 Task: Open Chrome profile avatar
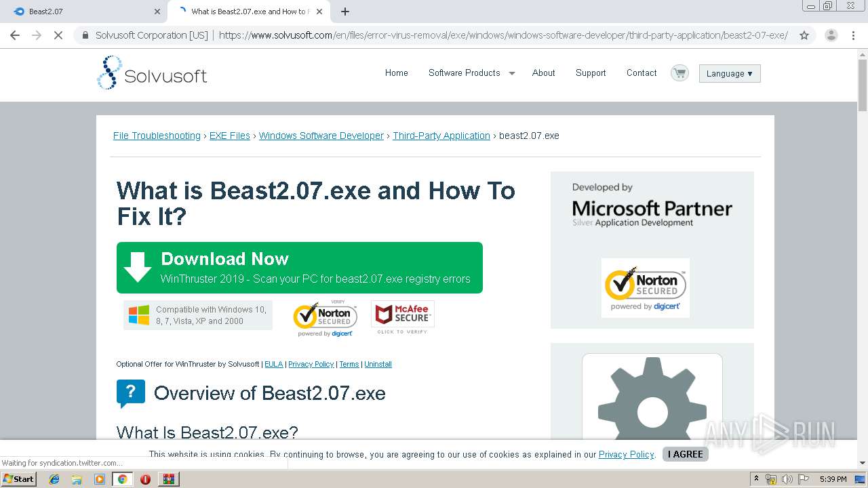coord(831,35)
